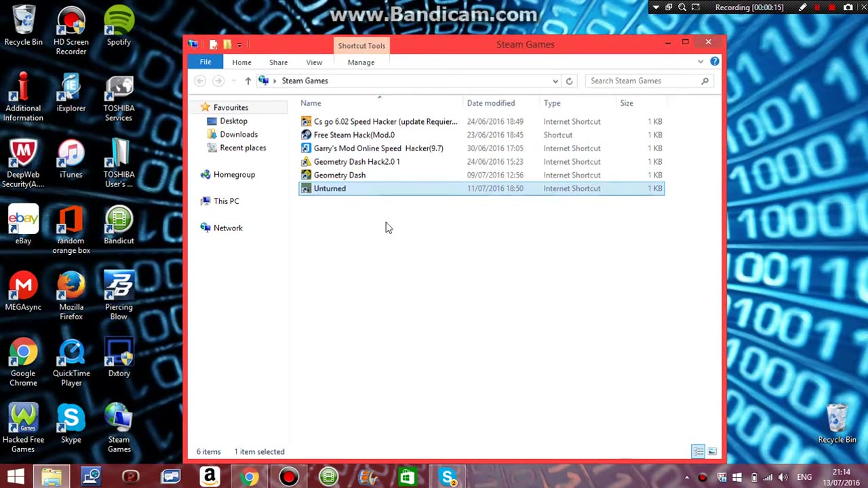This screenshot has height=488, width=868.
Task: Open QuickTime Player desktop icon
Action: [x=71, y=363]
